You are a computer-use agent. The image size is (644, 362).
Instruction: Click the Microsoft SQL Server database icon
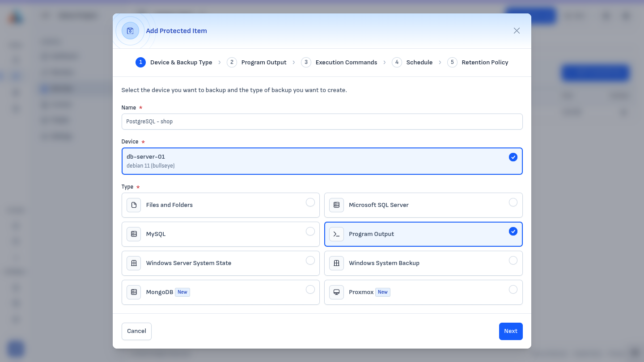tap(336, 205)
